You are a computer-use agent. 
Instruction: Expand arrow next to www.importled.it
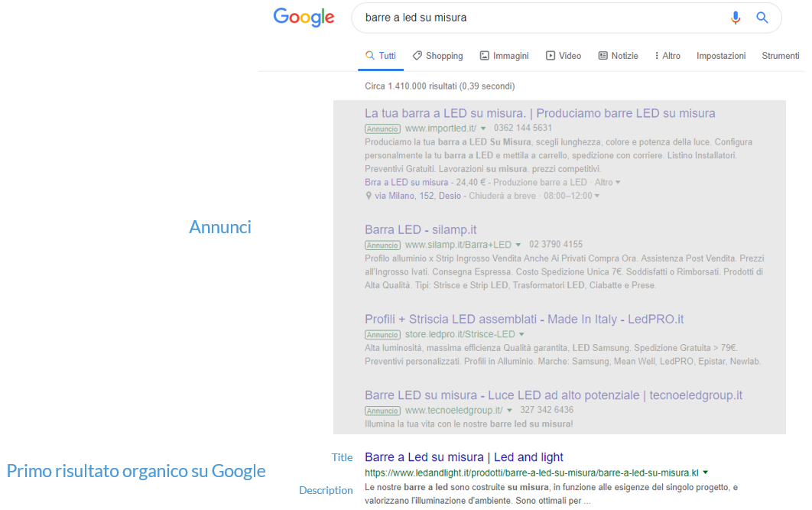tap(483, 128)
